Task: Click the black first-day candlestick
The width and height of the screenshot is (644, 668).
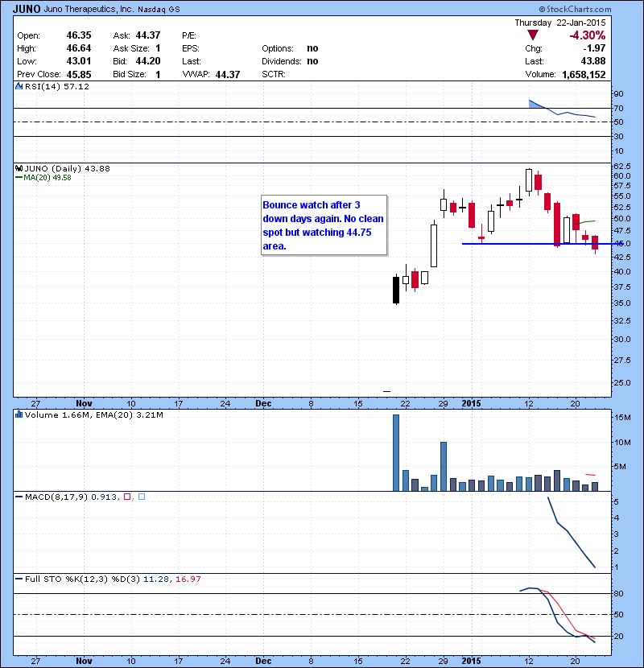Action: (396, 290)
